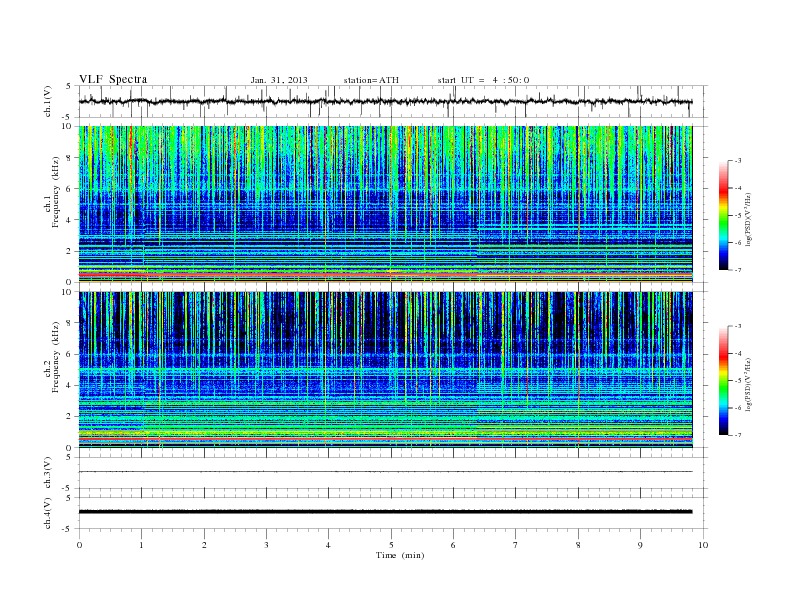This screenshot has height=612, width=792.
Task: Select the date text "Jan. 31, 2013"
Action: pos(279,80)
